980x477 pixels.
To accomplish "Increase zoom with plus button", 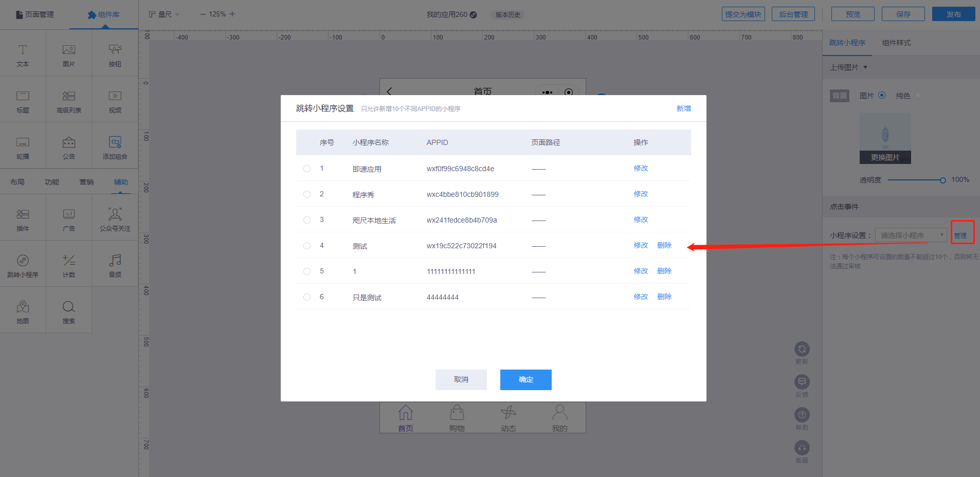I will [x=232, y=14].
